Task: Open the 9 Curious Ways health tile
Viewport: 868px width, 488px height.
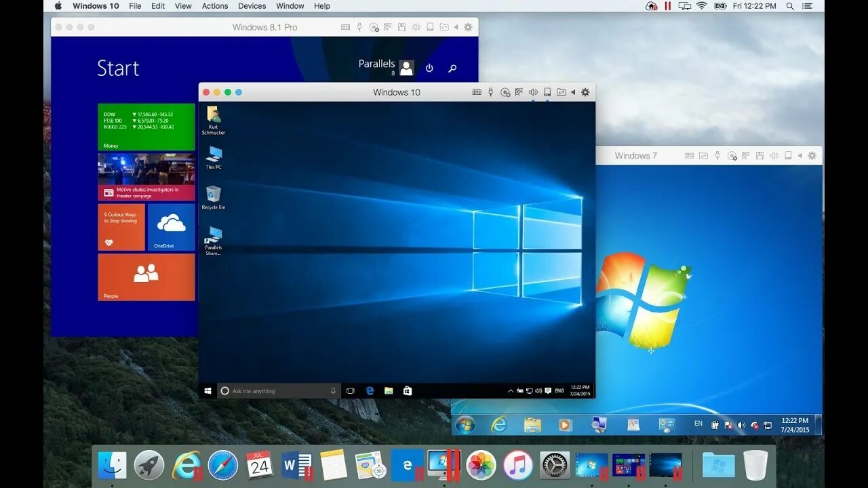Action: 121,227
